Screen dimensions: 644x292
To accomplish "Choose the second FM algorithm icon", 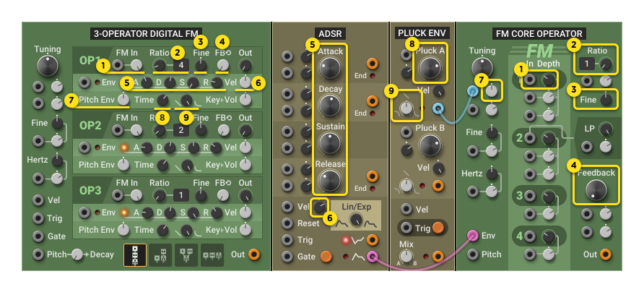I will pos(160,254).
